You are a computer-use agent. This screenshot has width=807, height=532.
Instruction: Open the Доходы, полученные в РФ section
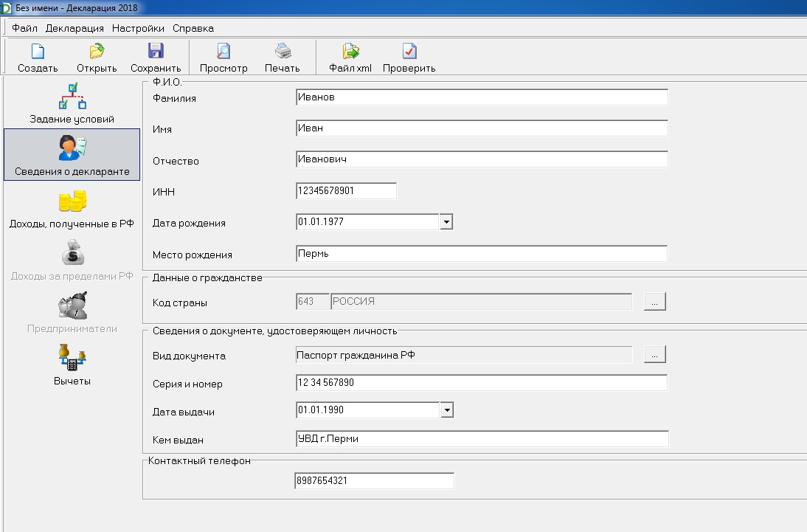coord(72,208)
